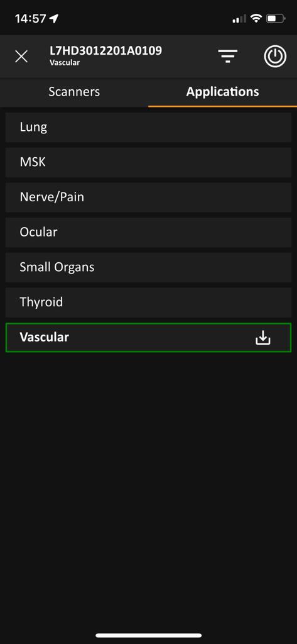Tap the X close icon

tap(21, 56)
